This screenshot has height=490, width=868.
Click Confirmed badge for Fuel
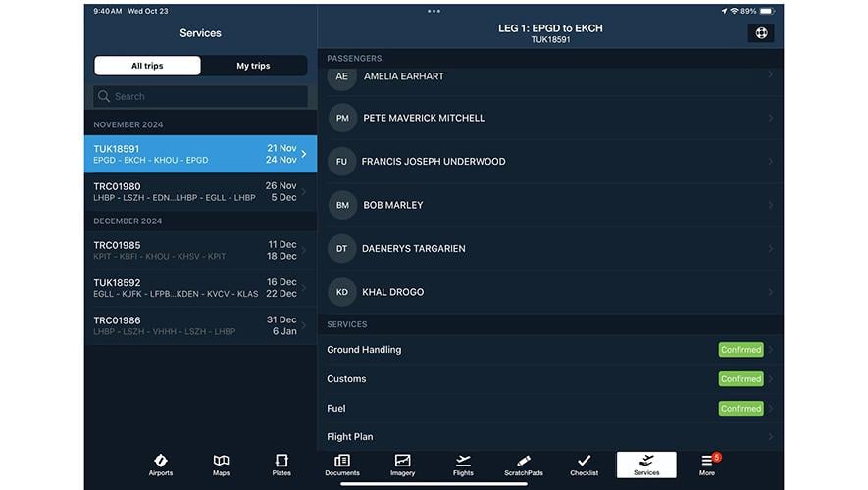(740, 408)
